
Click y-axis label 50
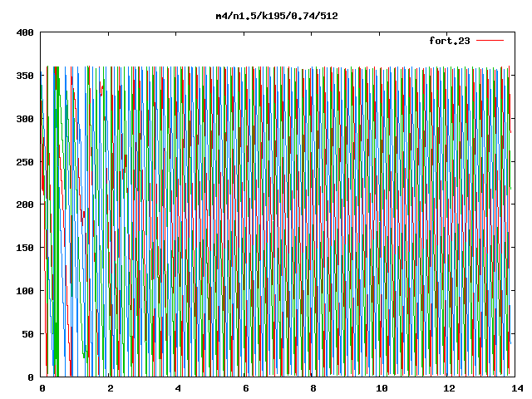tap(28, 334)
